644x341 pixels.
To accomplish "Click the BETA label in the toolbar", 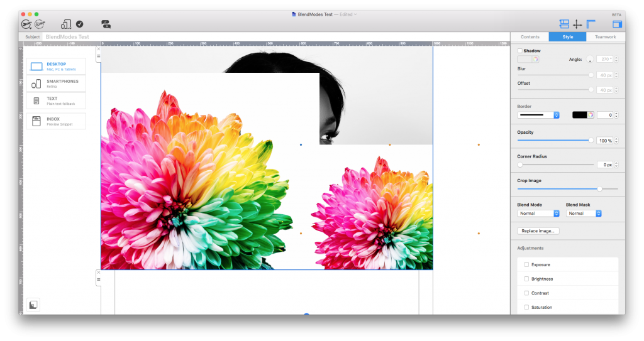I will click(x=616, y=15).
